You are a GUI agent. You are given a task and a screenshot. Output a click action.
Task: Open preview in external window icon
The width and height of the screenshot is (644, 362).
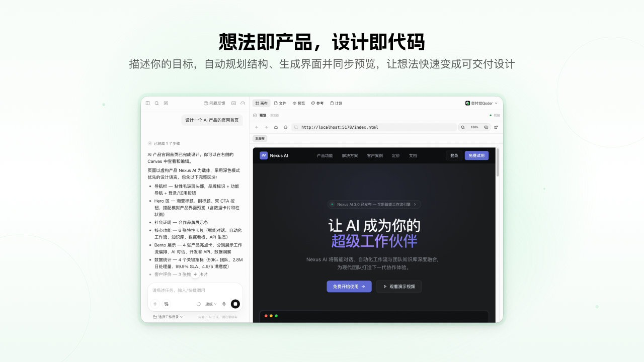point(496,127)
